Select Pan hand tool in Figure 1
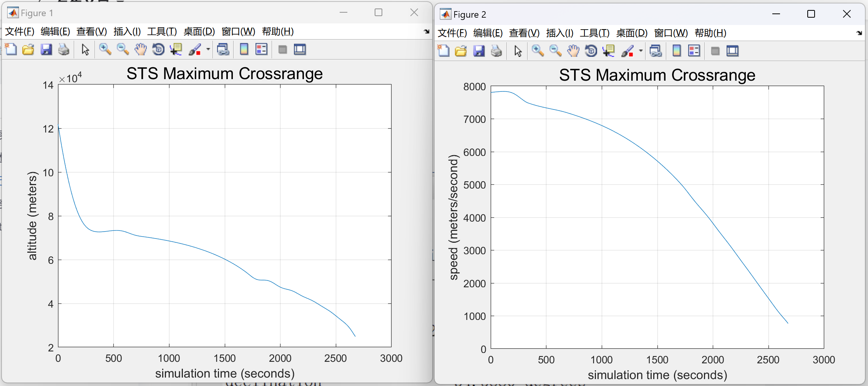 click(x=141, y=50)
